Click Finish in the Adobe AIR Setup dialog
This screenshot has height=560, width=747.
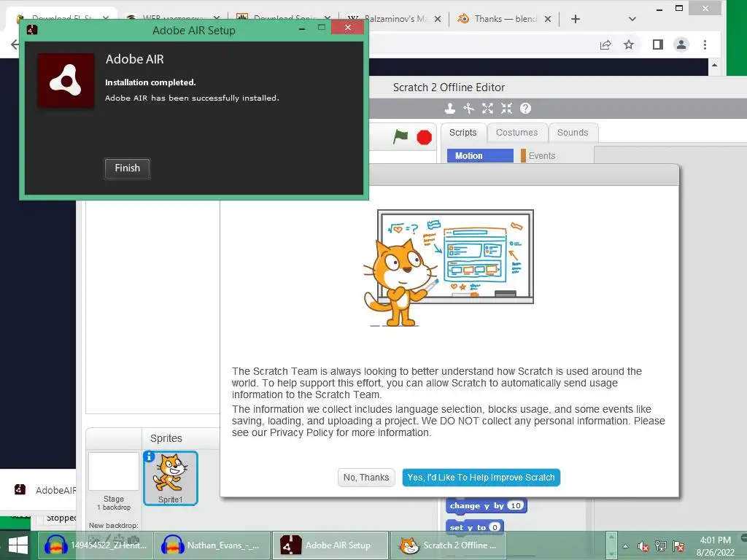(127, 168)
